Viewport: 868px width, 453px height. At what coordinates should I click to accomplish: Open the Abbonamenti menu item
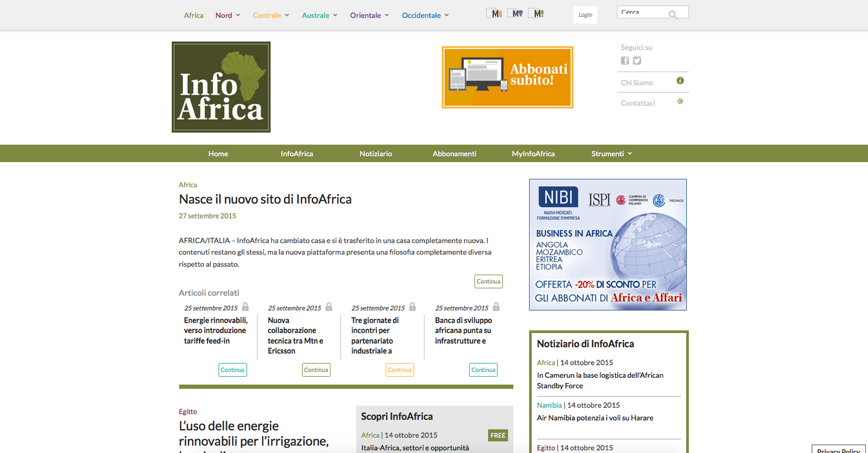point(454,153)
